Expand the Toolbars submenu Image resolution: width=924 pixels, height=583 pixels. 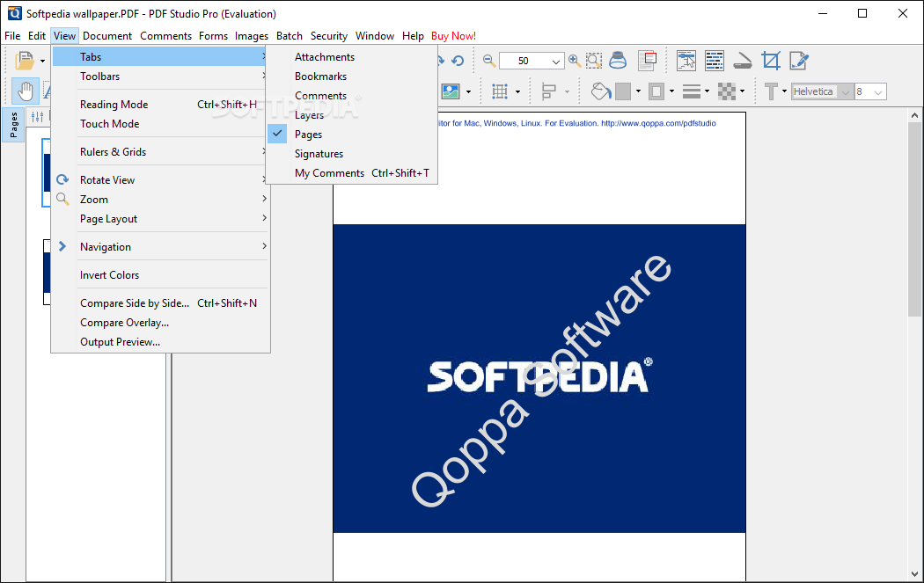tap(161, 76)
